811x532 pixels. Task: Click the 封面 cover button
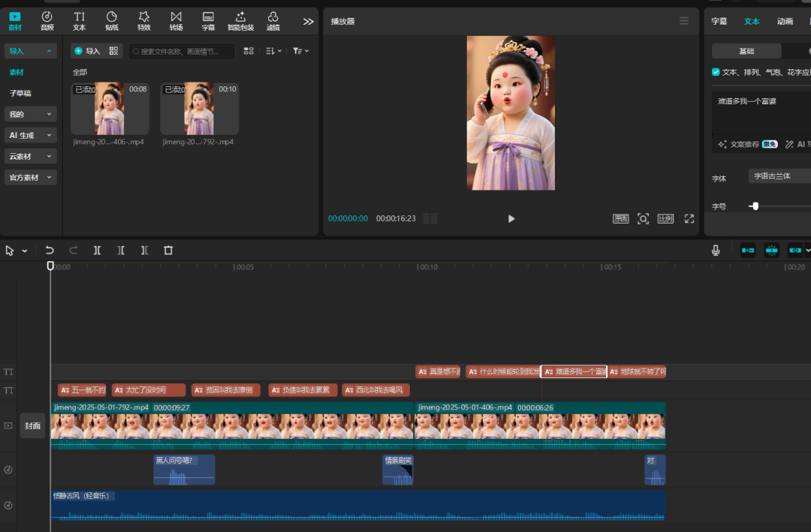pos(32,425)
